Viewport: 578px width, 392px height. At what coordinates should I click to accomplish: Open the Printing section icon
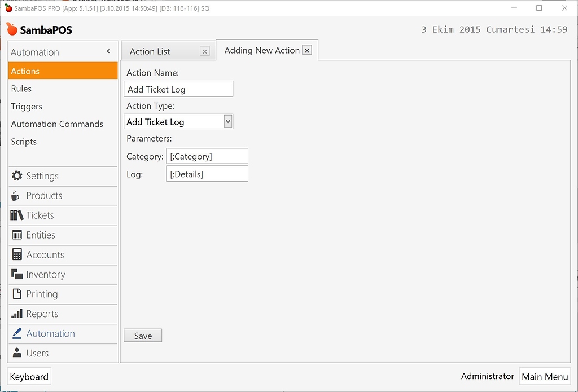tap(16, 294)
